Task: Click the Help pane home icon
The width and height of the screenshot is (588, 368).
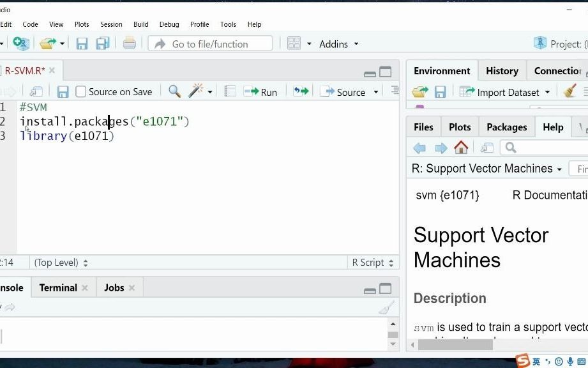Action: [x=461, y=148]
